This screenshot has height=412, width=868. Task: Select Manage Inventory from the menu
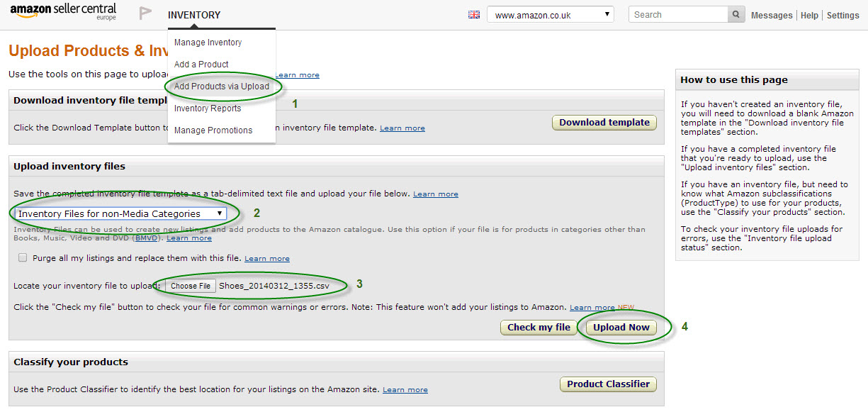coord(208,43)
